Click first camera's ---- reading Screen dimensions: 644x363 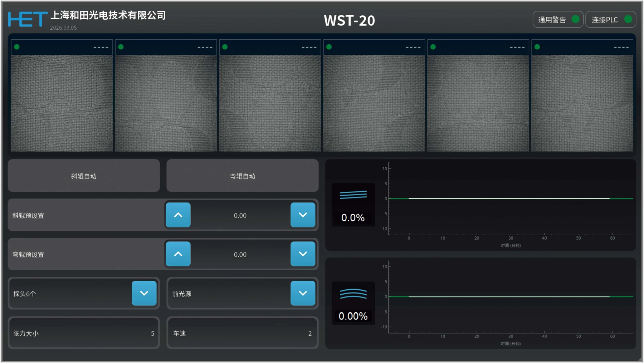pyautogui.click(x=101, y=47)
